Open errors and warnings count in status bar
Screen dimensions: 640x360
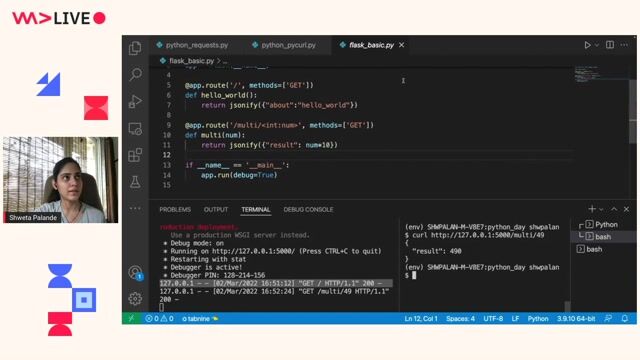[x=159, y=319]
